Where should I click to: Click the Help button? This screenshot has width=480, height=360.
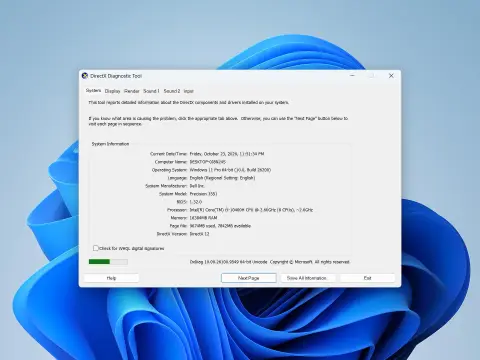pos(111,278)
